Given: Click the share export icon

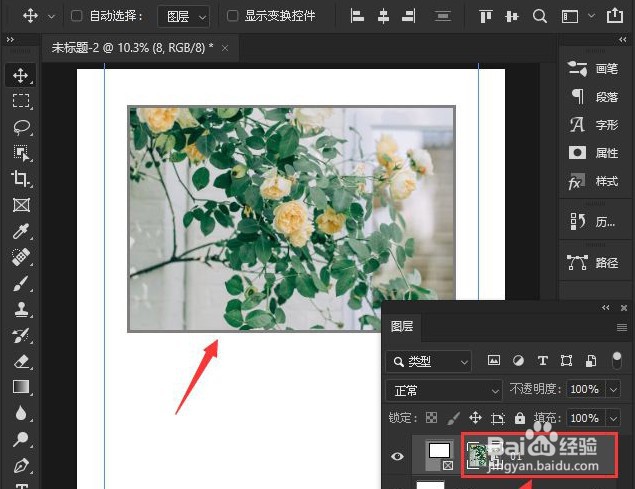Looking at the screenshot, I should coord(615,15).
